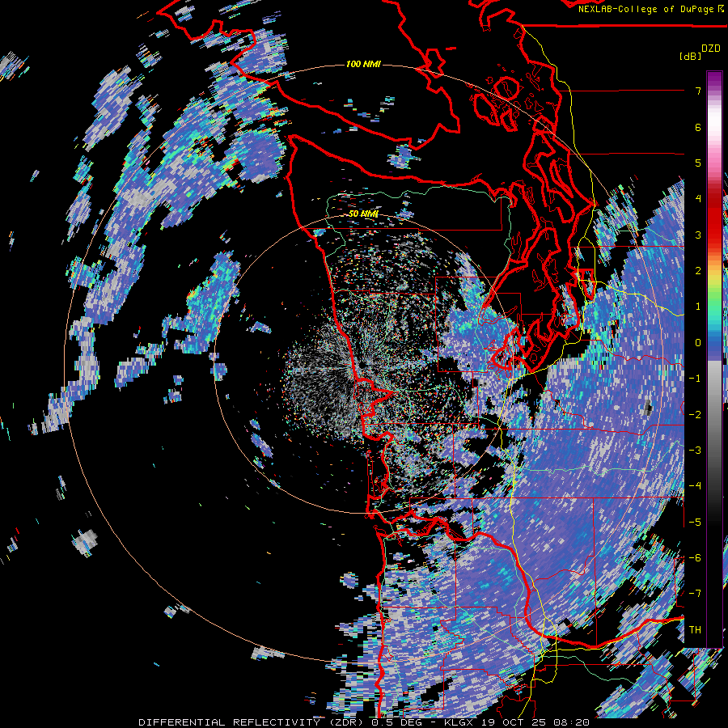The width and height of the screenshot is (728, 728).
Task: Select the -1 dB scale tick label
Action: point(695,378)
